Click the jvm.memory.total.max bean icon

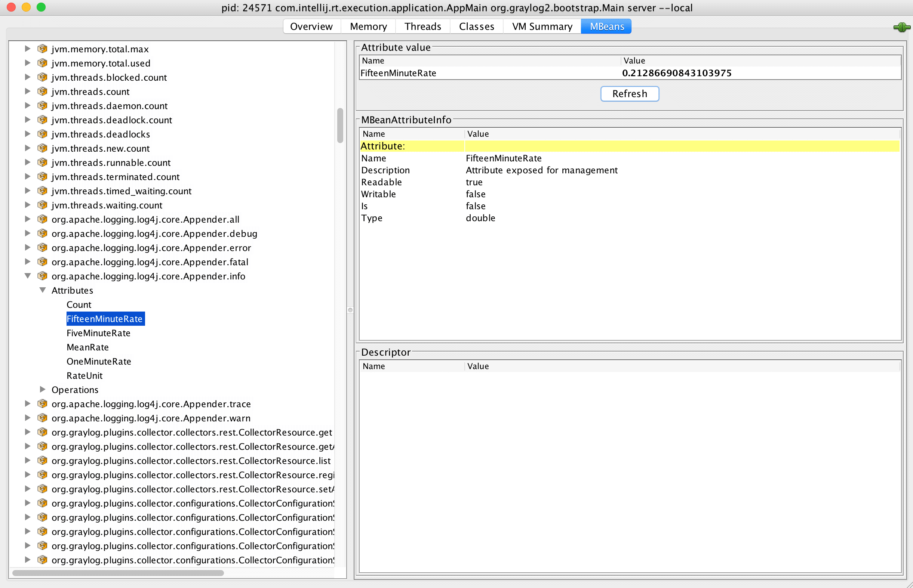pyautogui.click(x=42, y=49)
